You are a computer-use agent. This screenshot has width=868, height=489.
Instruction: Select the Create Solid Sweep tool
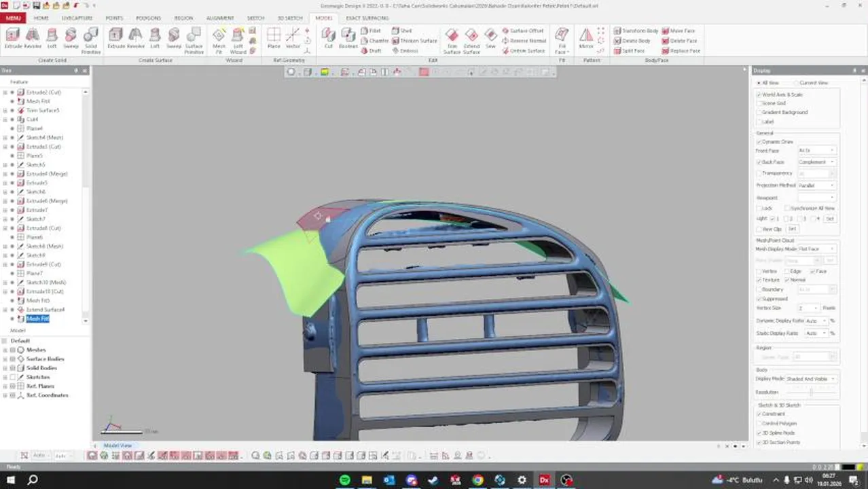[71, 39]
